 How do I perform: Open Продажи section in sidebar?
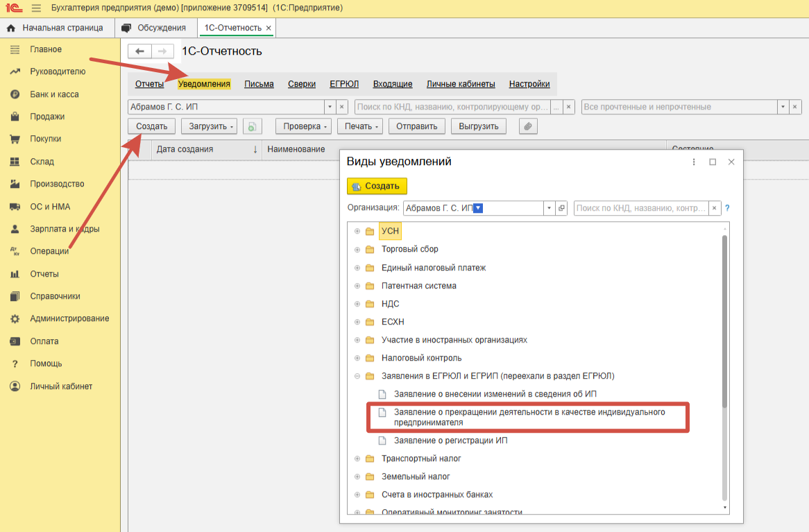pyautogui.click(x=47, y=117)
